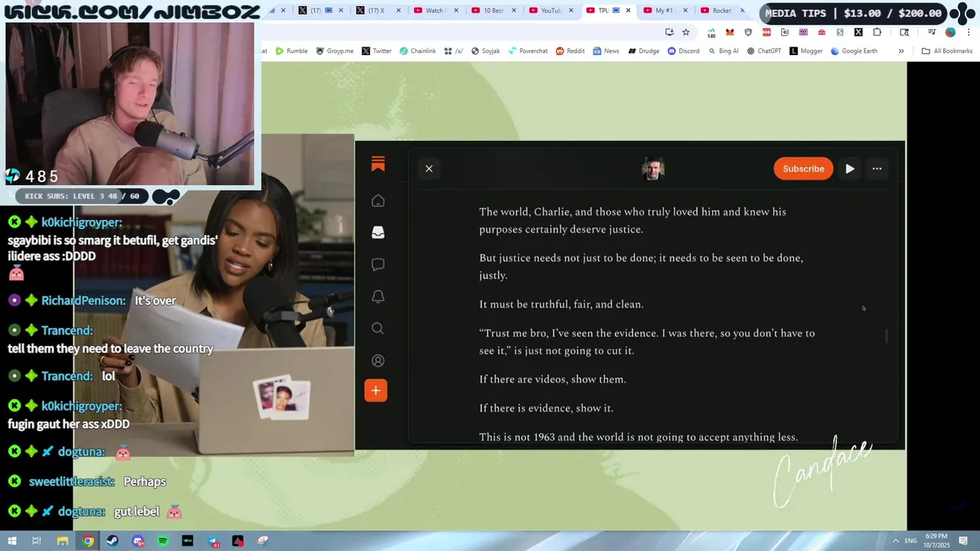This screenshot has width=980, height=551.
Task: Switch to the Rocket browser tab
Action: [721, 11]
